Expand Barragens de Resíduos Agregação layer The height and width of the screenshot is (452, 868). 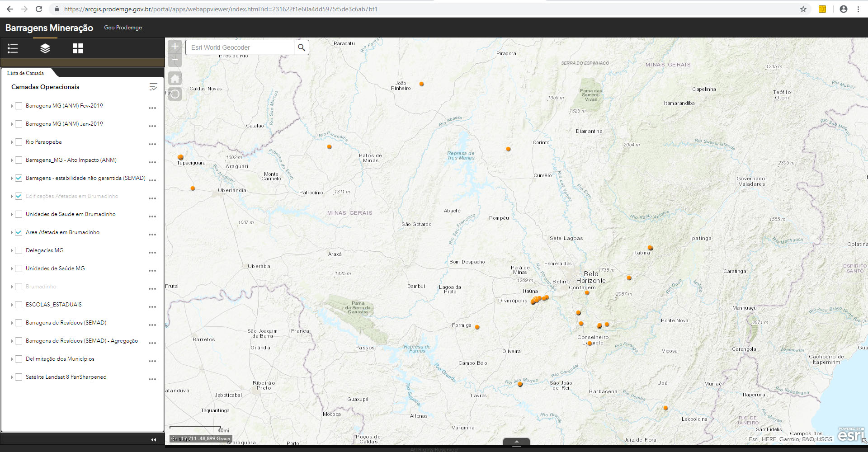coord(12,341)
